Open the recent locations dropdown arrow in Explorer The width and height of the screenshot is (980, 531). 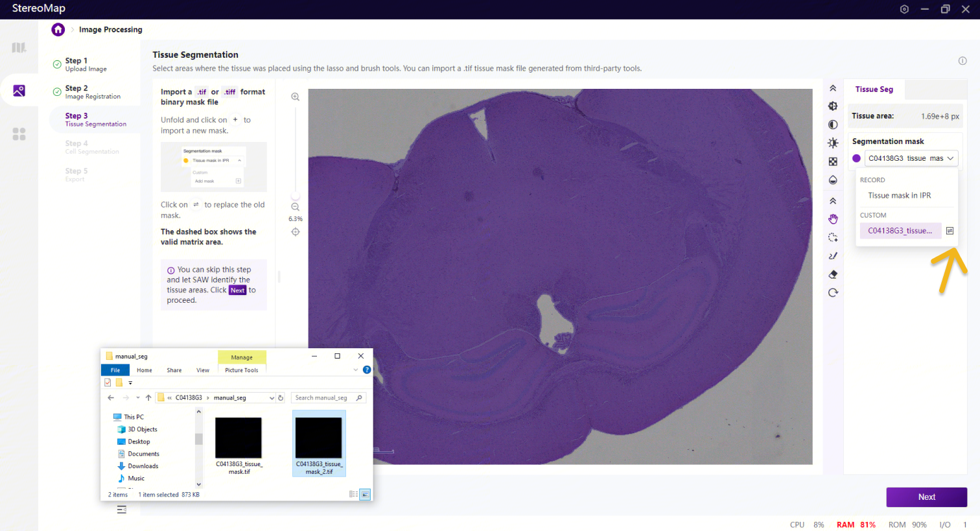click(137, 397)
